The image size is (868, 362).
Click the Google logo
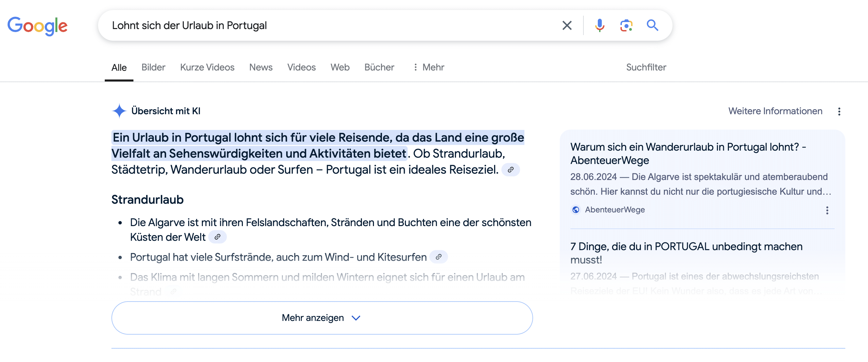coord(37,26)
